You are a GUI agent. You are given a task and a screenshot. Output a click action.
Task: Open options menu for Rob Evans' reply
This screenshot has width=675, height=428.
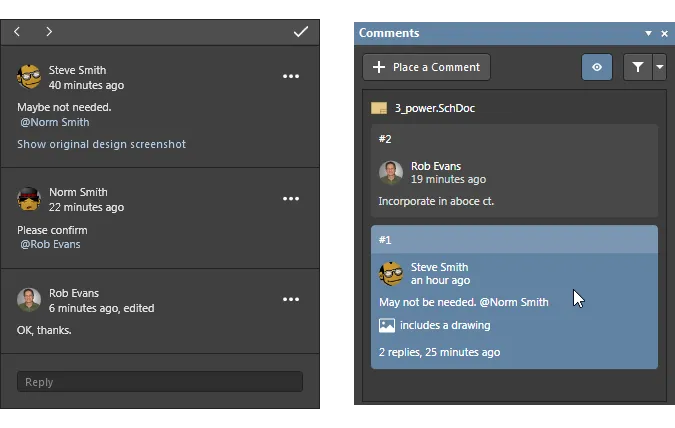pos(291,299)
